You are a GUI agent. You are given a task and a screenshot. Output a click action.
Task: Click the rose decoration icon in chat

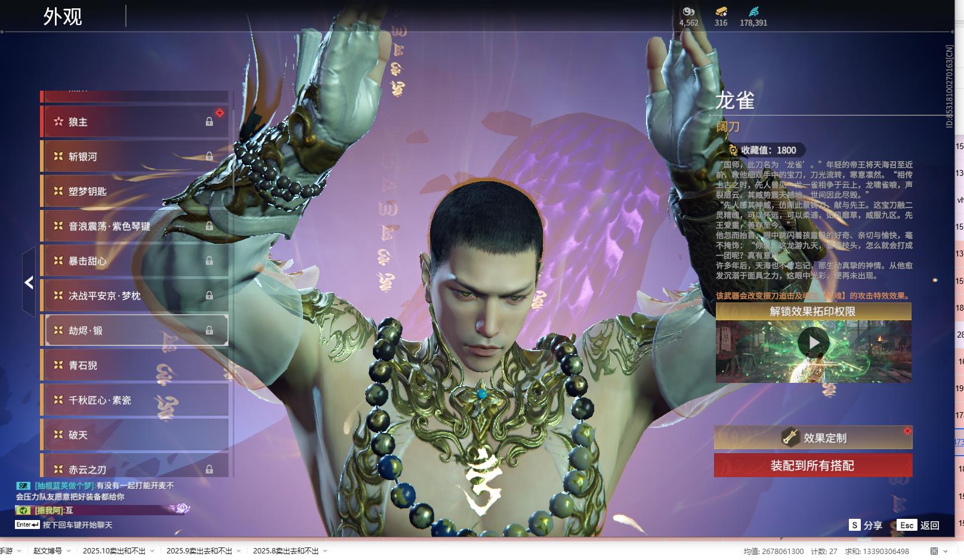tap(183, 508)
